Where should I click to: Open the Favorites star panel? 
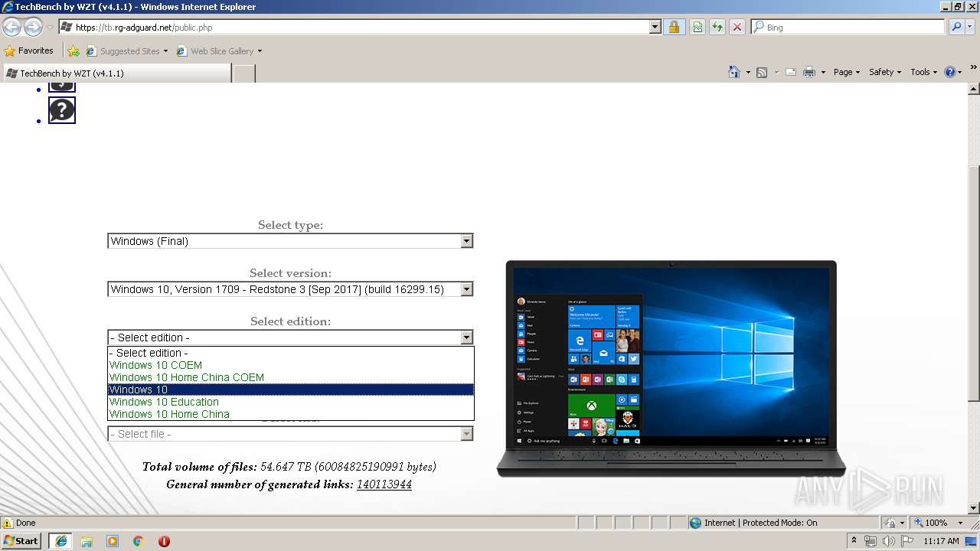point(10,51)
